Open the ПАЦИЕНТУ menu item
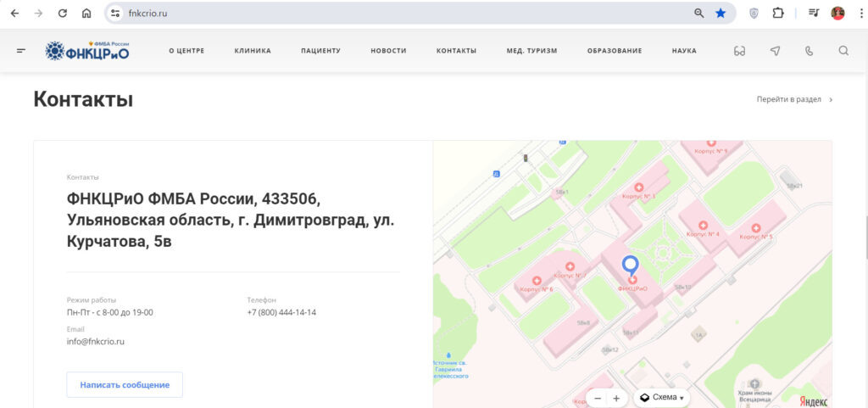The height and width of the screenshot is (408, 868). click(x=320, y=51)
